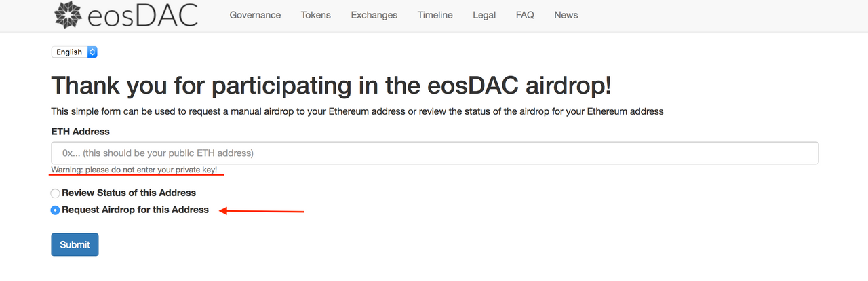Click the 'Thank you for participating' heading
Viewport: 868px width, 281px height.
pos(332,86)
